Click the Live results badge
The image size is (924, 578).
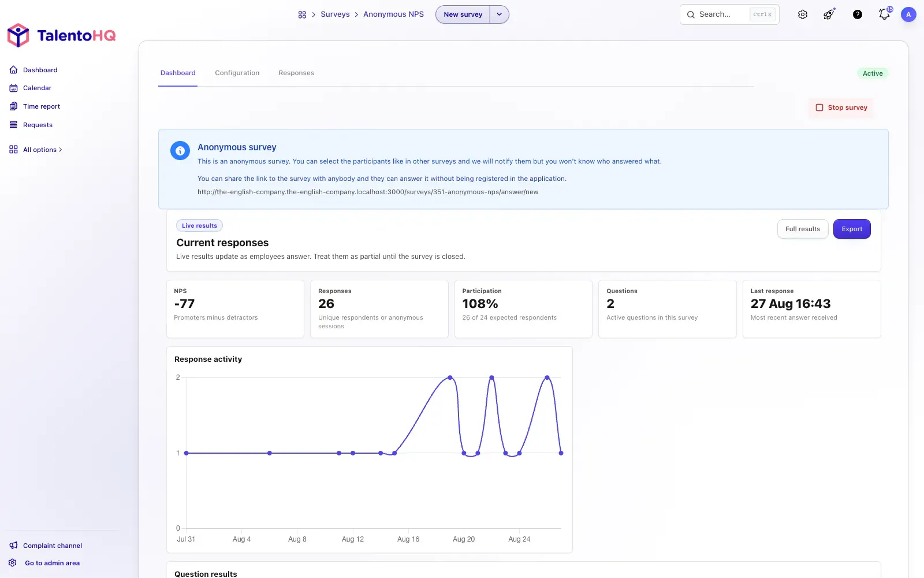199,225
